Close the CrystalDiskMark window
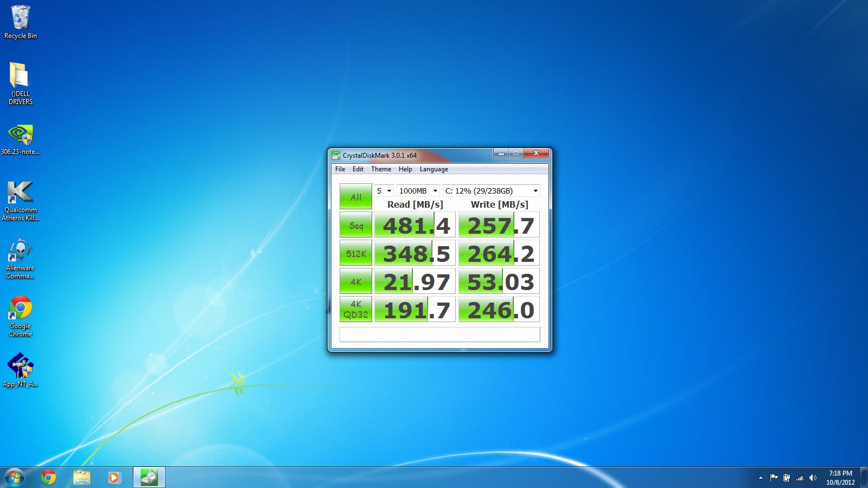 pyautogui.click(x=536, y=153)
